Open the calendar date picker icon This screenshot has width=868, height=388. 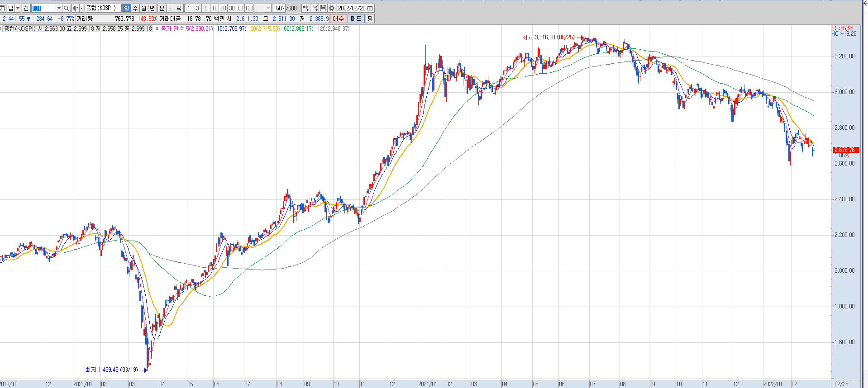pos(370,8)
